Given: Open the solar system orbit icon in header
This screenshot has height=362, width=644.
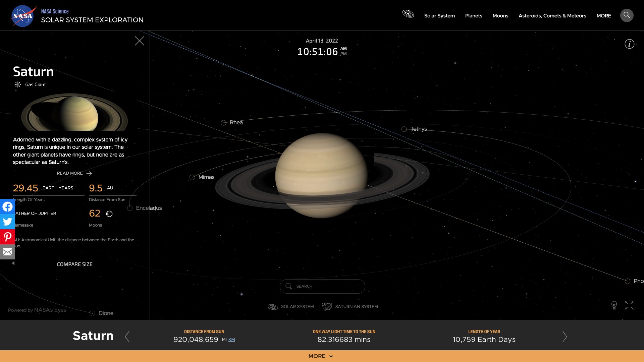Looking at the screenshot, I should 408,14.
